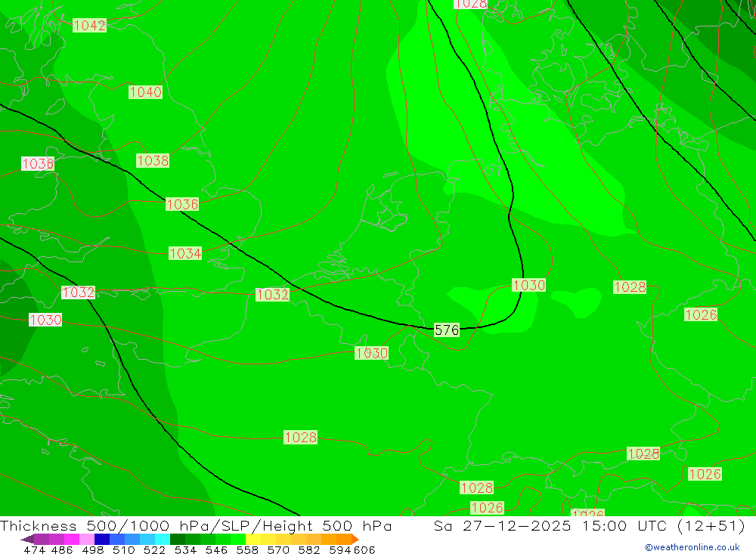The image size is (756, 554).
Task: Pick the bright yellow legend swatch
Action: [x=253, y=539]
